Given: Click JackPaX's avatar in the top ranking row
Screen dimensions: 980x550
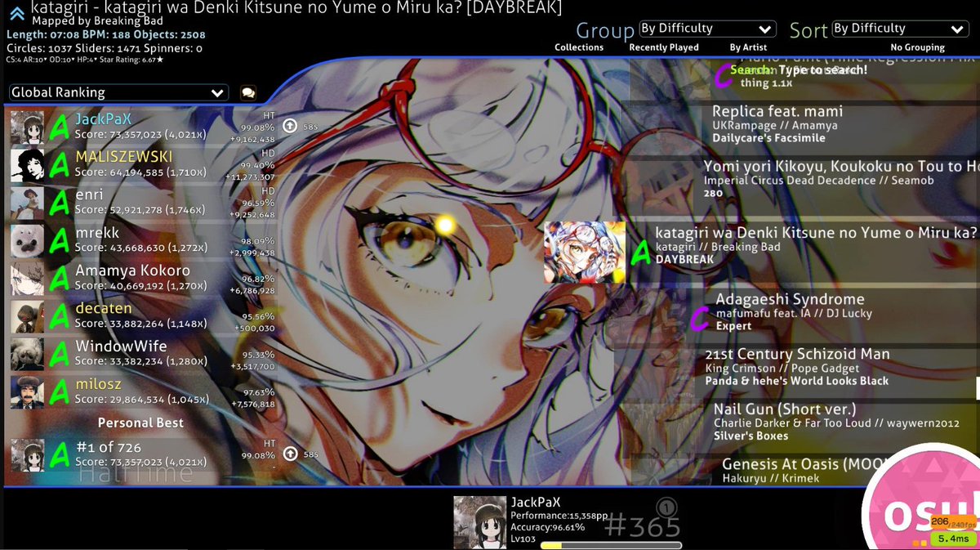Looking at the screenshot, I should coord(27,127).
